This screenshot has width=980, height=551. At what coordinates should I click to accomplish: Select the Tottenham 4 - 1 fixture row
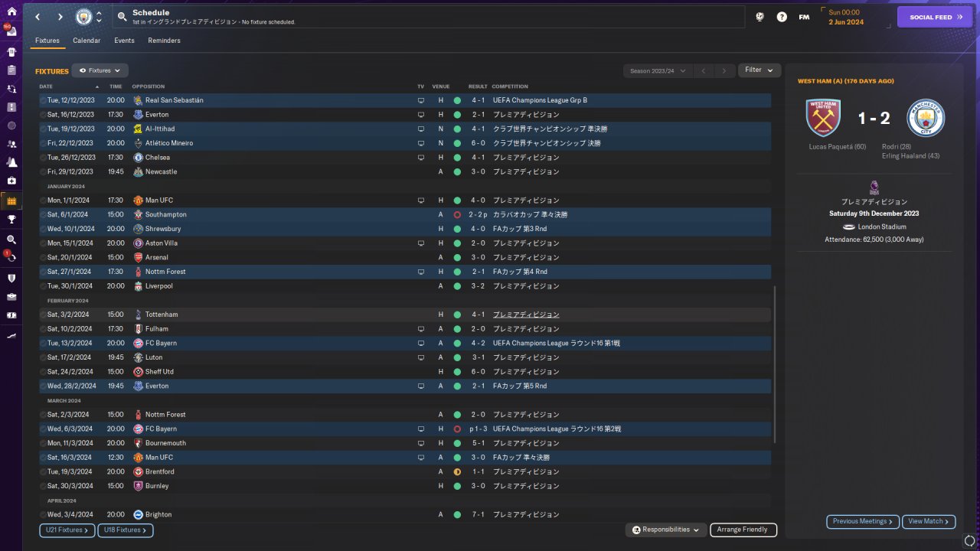click(x=405, y=315)
